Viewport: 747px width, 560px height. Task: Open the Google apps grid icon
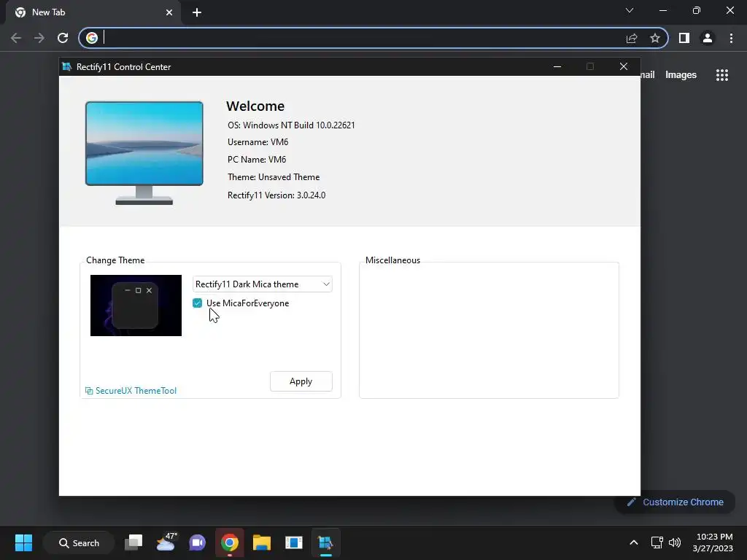click(722, 75)
